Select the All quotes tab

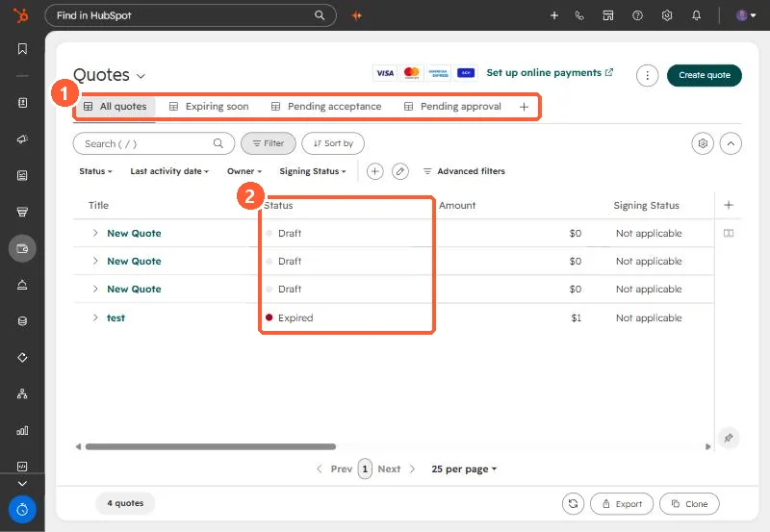115,107
